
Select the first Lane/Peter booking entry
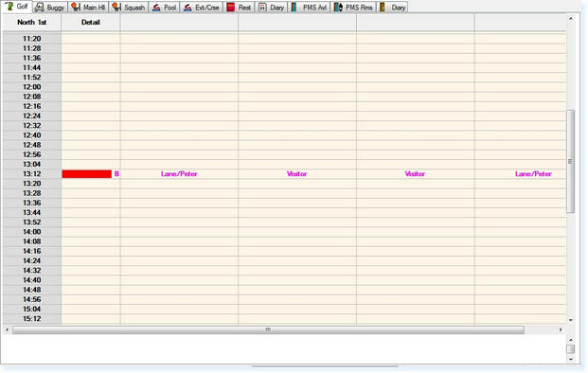179,174
